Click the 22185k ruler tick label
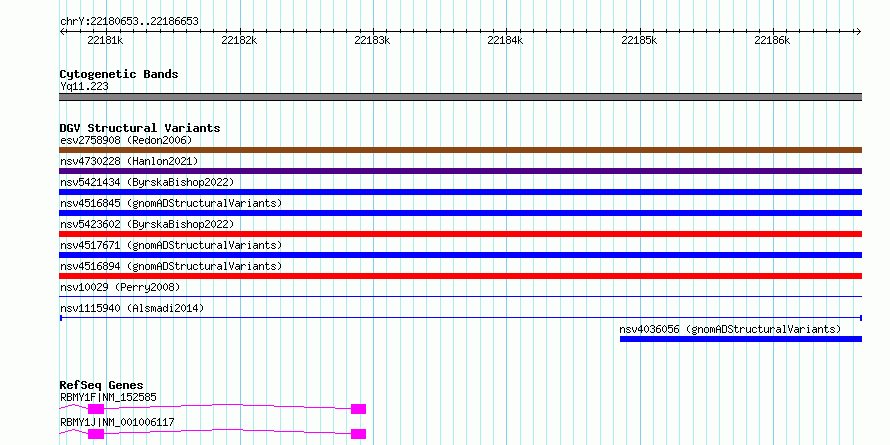 tap(639, 40)
